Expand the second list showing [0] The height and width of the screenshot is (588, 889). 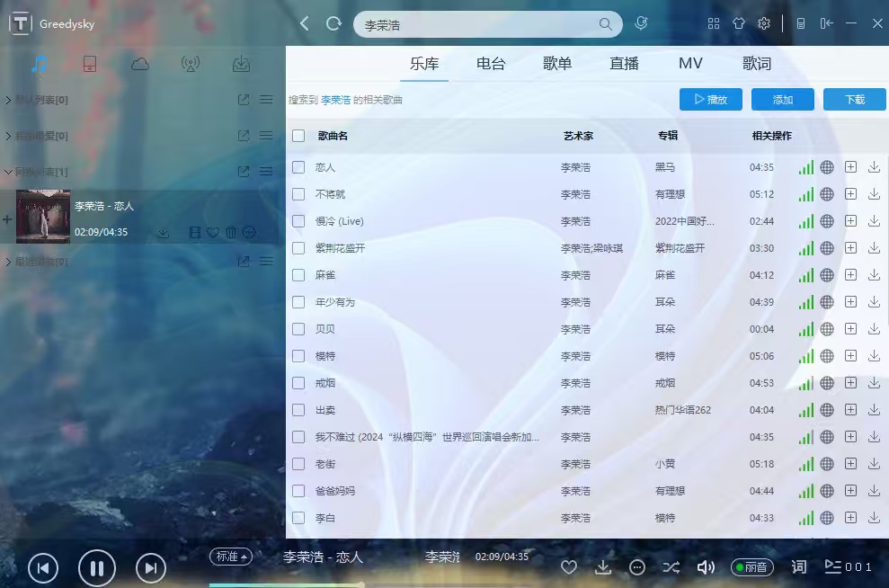8,136
